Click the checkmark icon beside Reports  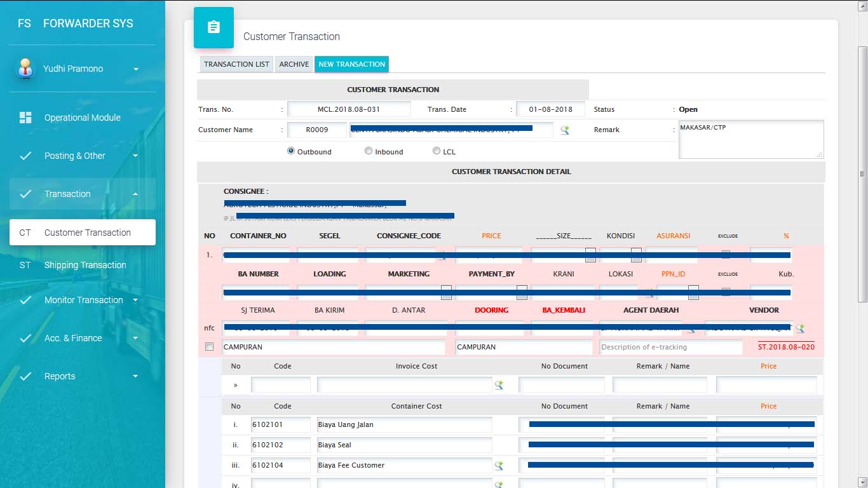pyautogui.click(x=25, y=376)
